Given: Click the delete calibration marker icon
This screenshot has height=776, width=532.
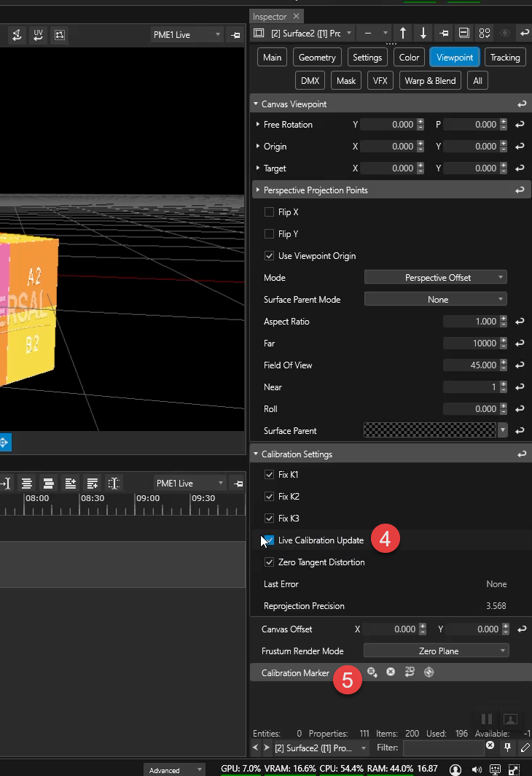Looking at the screenshot, I should click(x=391, y=672).
